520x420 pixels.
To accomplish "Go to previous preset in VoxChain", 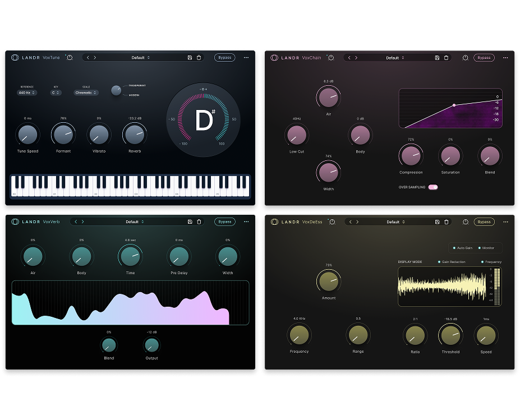I will tap(349, 58).
